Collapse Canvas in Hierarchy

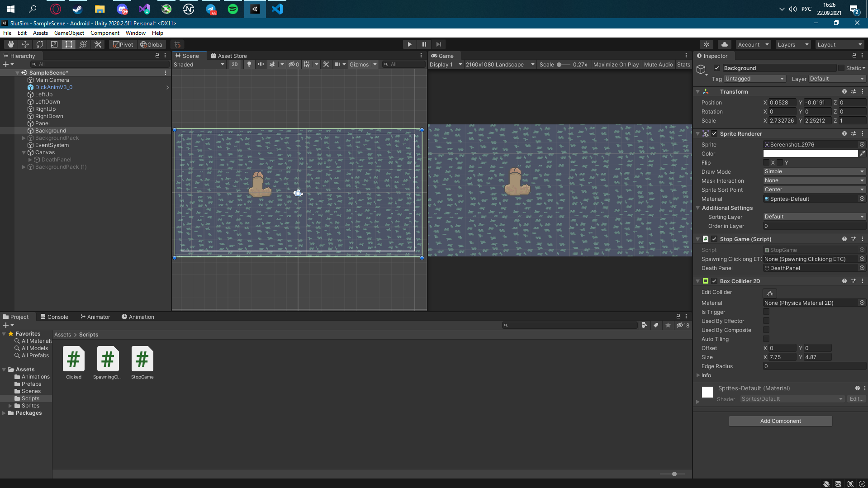[x=24, y=152]
